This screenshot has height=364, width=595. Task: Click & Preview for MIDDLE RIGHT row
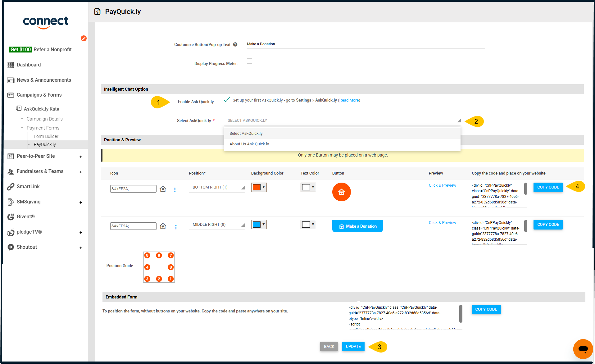pyautogui.click(x=442, y=222)
